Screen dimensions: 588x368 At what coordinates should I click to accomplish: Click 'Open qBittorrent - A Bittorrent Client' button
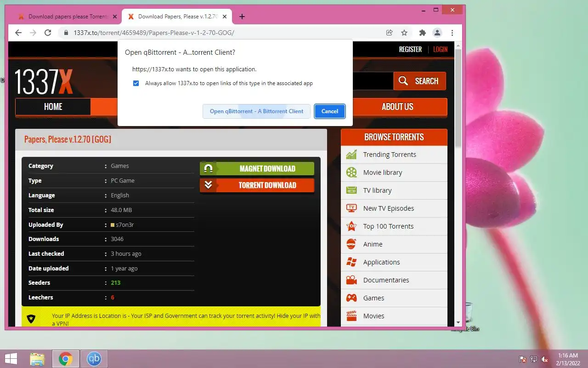(256, 111)
